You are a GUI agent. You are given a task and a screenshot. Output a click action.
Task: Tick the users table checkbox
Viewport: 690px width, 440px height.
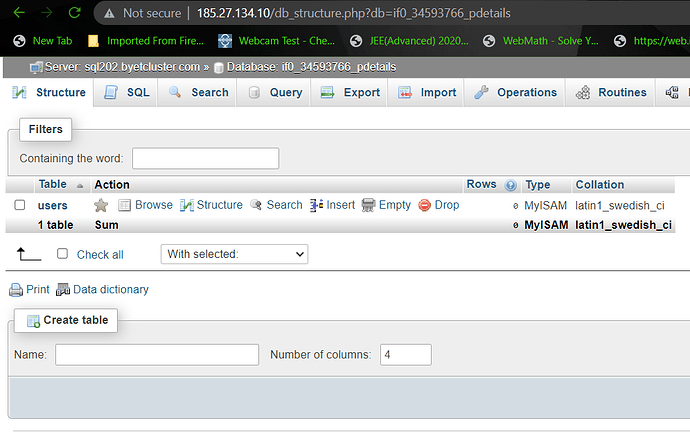(x=19, y=205)
